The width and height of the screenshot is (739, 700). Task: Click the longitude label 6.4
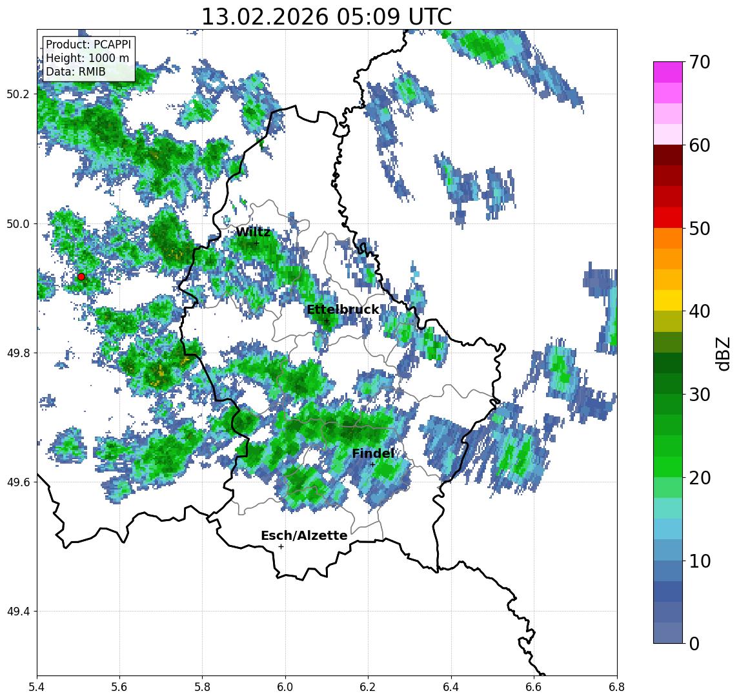(x=451, y=687)
